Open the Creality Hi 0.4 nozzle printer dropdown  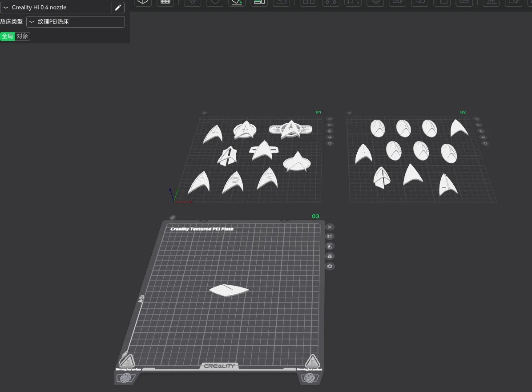(56, 8)
